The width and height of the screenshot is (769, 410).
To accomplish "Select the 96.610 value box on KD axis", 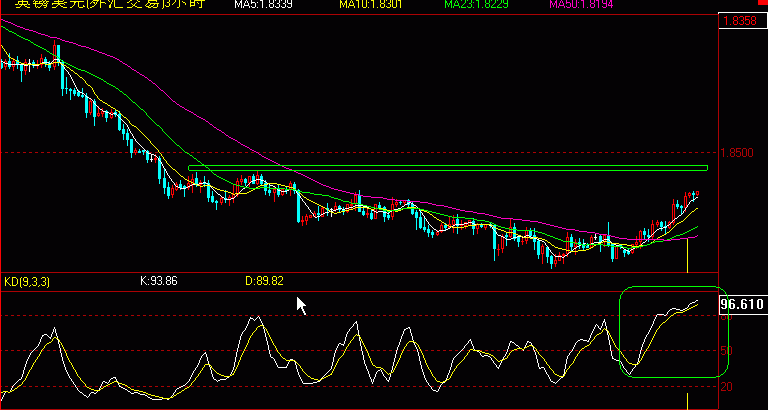I will point(742,305).
